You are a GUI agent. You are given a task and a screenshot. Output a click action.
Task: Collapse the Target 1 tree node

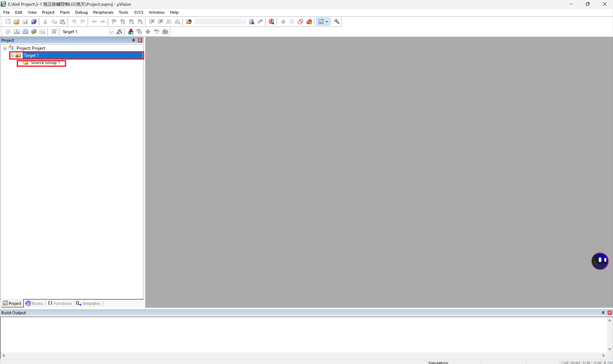pyautogui.click(x=12, y=56)
